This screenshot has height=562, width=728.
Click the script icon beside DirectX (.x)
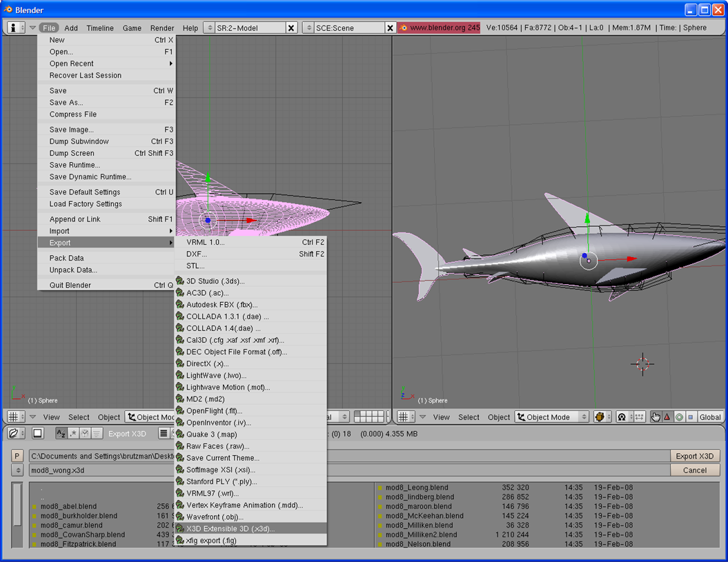[x=180, y=363]
